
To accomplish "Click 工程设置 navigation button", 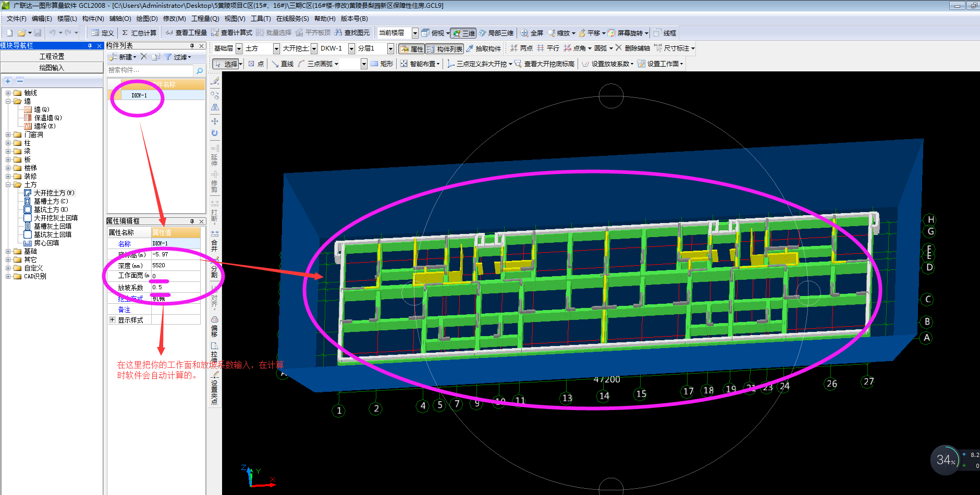I will (x=52, y=56).
